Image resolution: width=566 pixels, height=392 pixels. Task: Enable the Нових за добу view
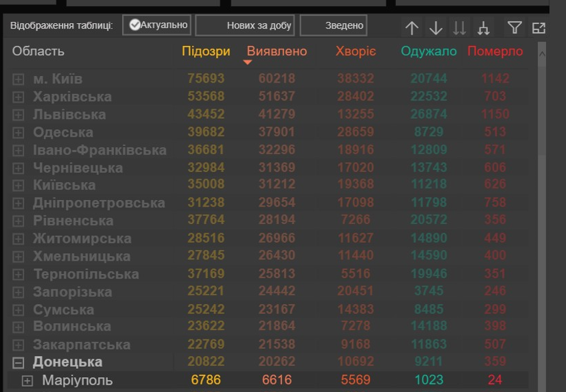[245, 25]
